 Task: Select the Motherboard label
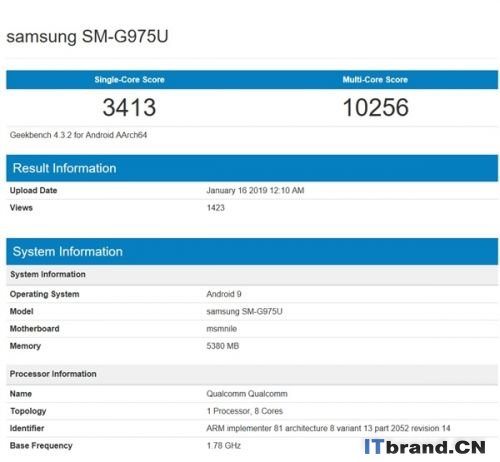[34, 329]
